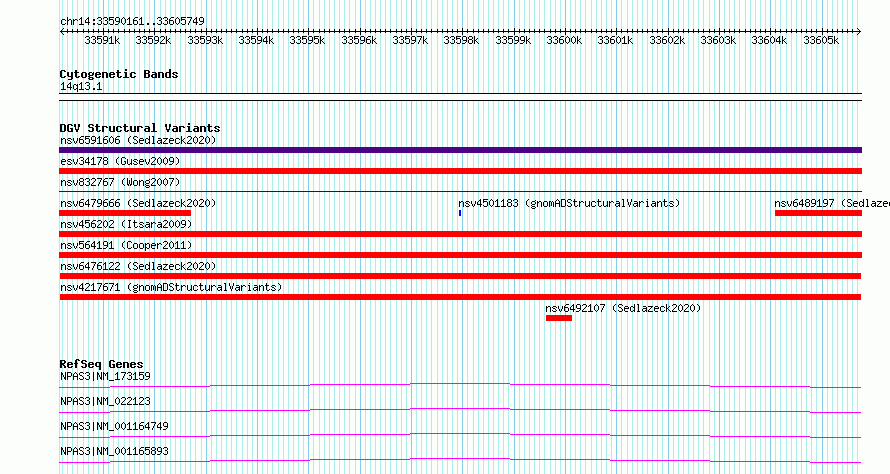
Task: Click the 33602k ruler tick label
Action: (667, 40)
